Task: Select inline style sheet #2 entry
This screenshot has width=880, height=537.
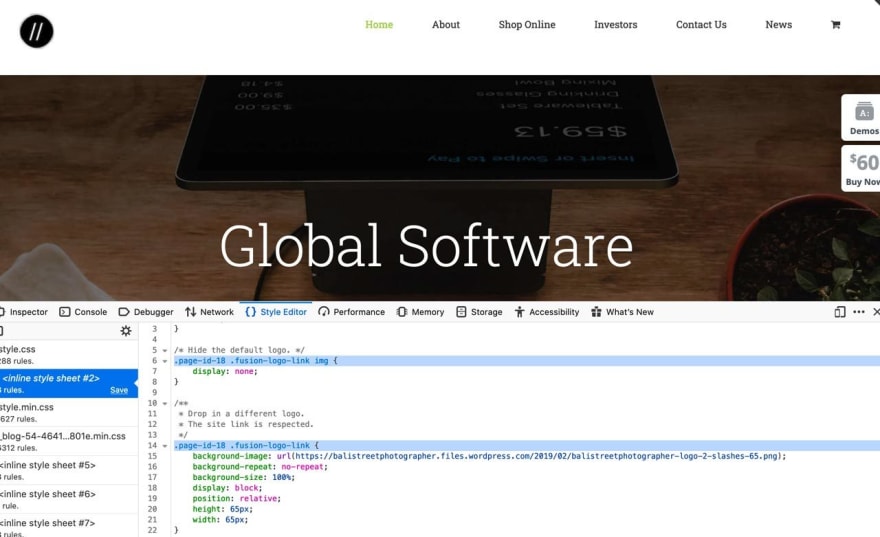Action: pyautogui.click(x=68, y=383)
